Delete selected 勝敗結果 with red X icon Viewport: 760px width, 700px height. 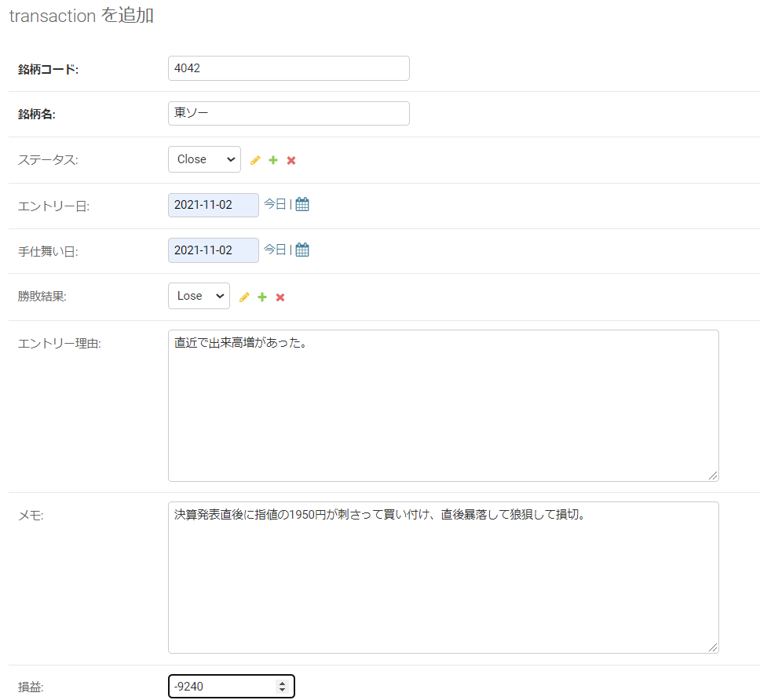point(280,297)
